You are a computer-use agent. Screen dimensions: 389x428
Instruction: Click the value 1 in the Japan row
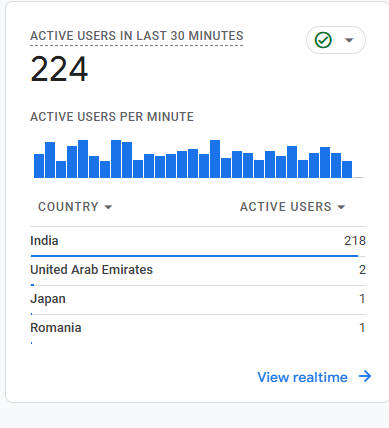click(x=362, y=299)
